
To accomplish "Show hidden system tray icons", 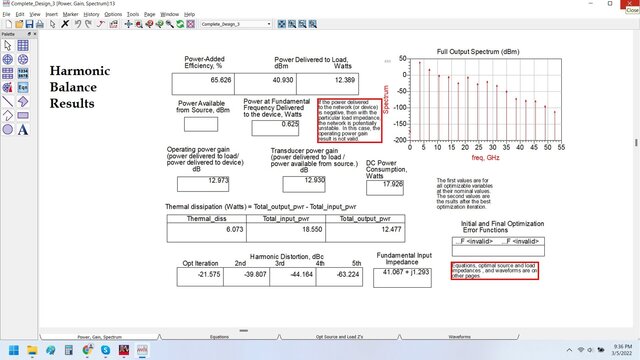I will (x=569, y=350).
